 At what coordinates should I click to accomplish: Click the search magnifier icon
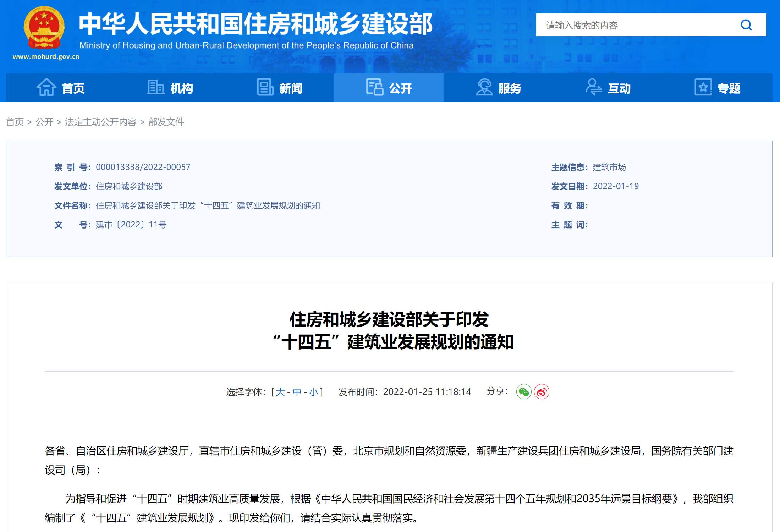746,25
